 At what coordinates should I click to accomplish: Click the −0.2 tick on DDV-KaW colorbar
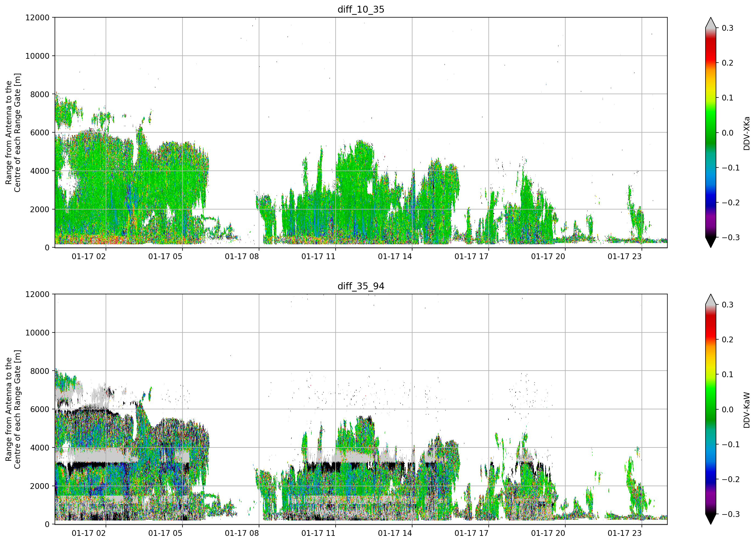coord(731,479)
